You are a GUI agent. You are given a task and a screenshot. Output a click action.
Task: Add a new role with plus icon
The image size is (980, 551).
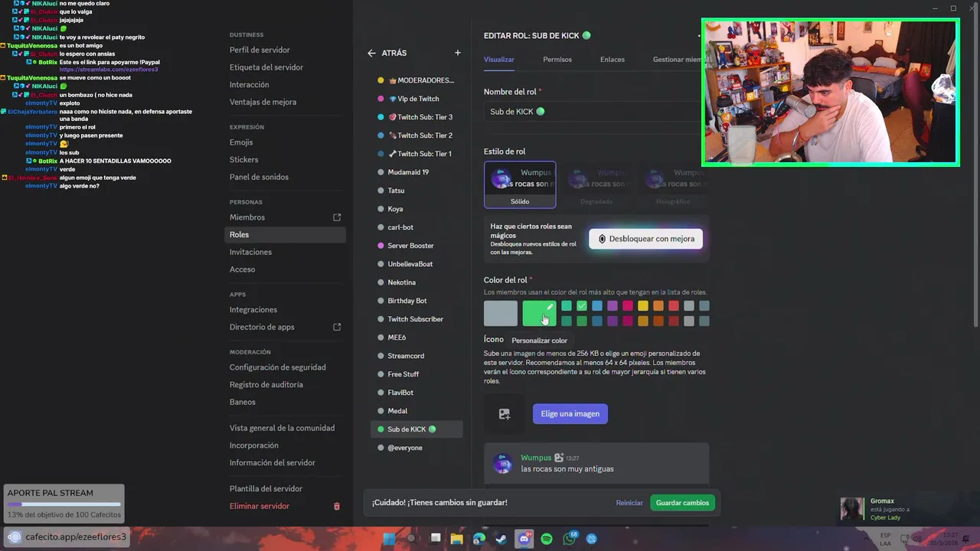(x=458, y=53)
